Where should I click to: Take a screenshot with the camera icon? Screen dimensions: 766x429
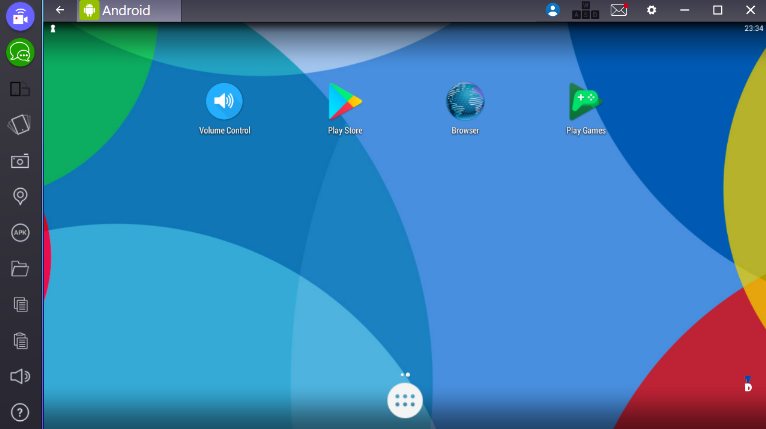coord(20,161)
